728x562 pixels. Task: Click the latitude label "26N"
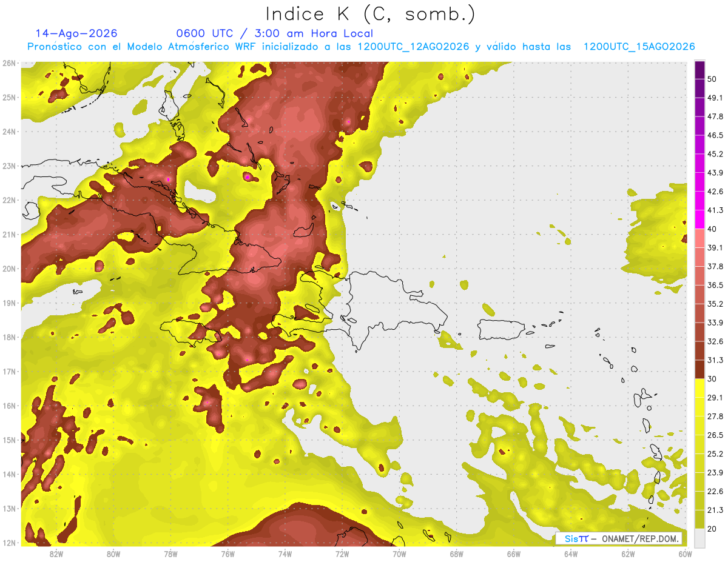click(9, 63)
